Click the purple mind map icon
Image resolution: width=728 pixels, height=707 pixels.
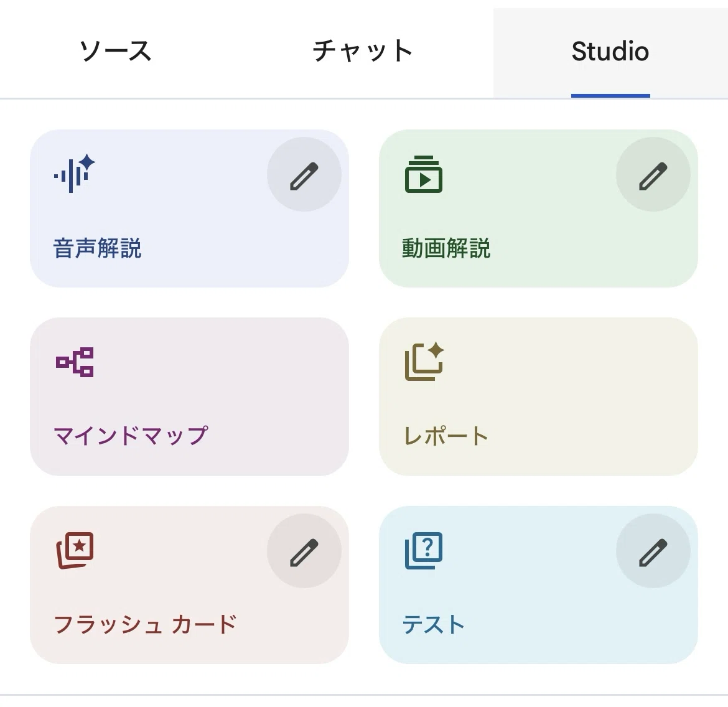[x=75, y=362]
